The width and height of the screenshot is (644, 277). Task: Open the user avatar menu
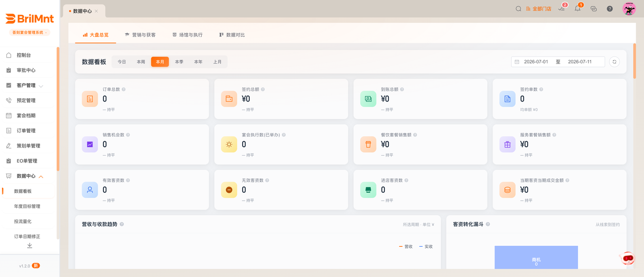tap(629, 8)
